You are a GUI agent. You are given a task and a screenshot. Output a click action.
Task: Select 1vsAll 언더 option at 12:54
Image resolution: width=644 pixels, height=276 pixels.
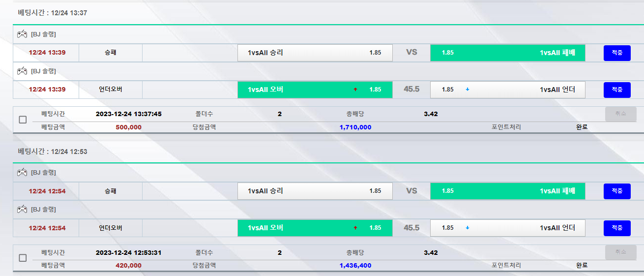point(508,228)
